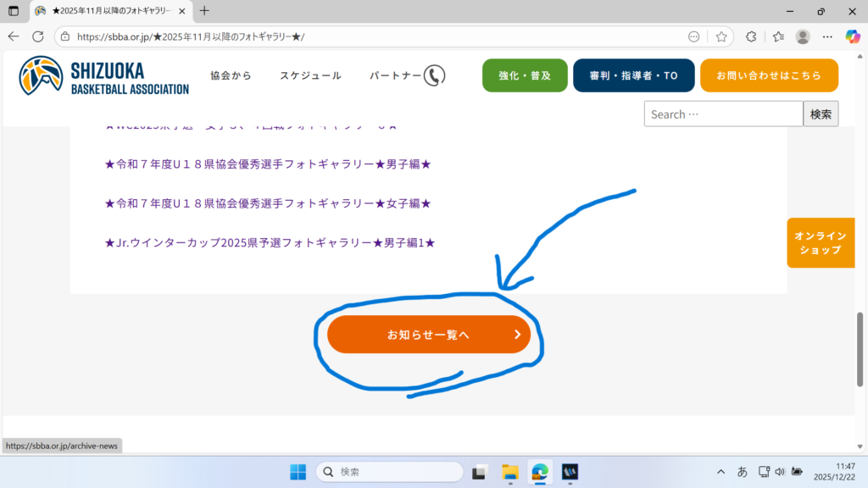Add this page to favorites with the star icon
The image size is (868, 488).
tap(721, 36)
